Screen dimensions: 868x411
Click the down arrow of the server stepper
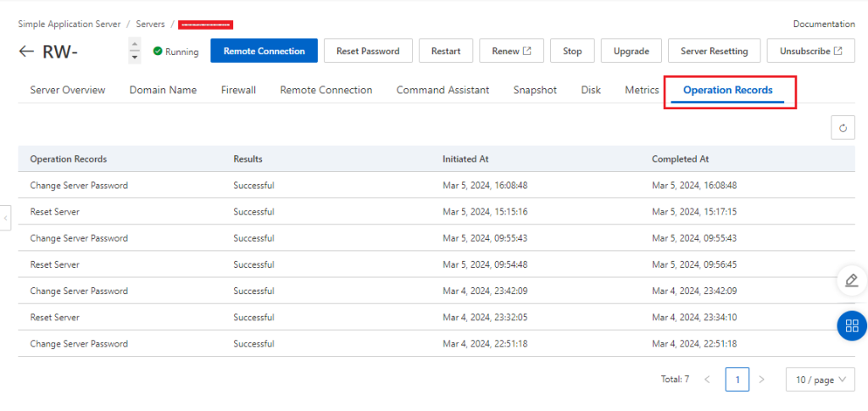(x=134, y=58)
